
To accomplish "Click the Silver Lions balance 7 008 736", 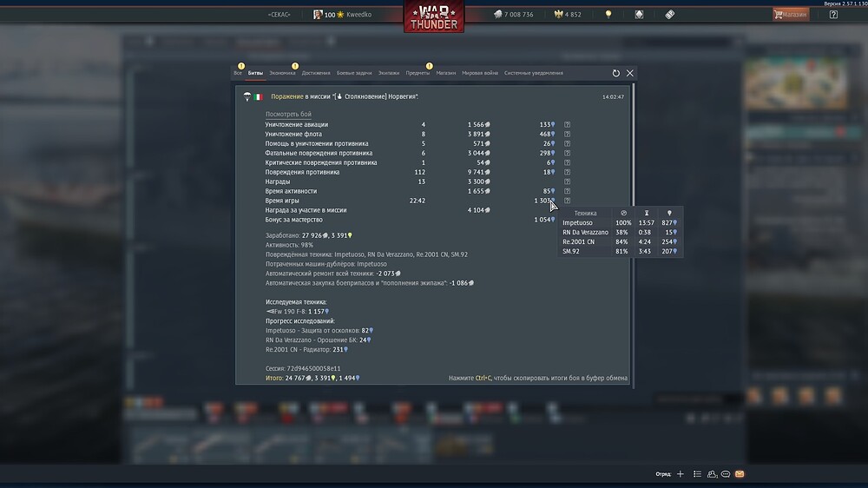I will click(513, 15).
